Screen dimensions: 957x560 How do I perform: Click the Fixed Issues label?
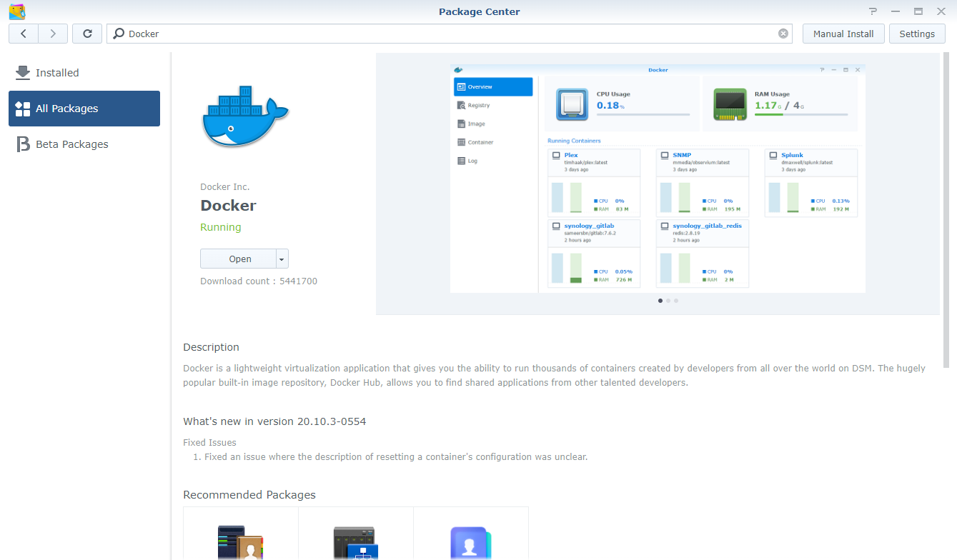tap(209, 442)
